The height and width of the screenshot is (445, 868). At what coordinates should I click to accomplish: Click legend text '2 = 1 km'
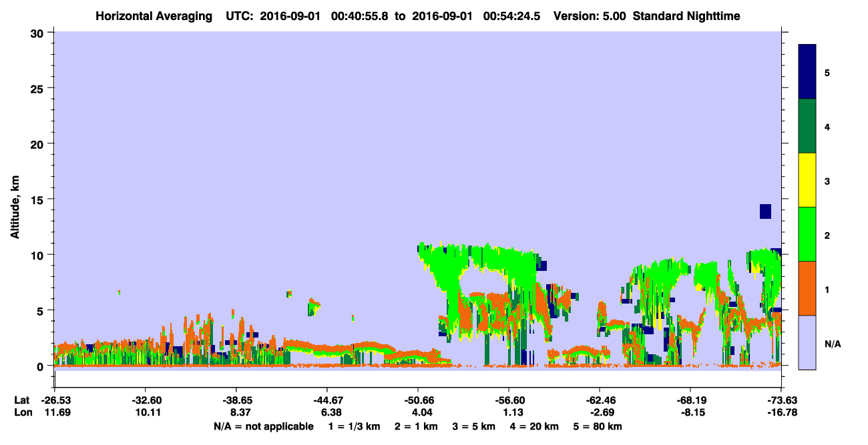pos(416,426)
